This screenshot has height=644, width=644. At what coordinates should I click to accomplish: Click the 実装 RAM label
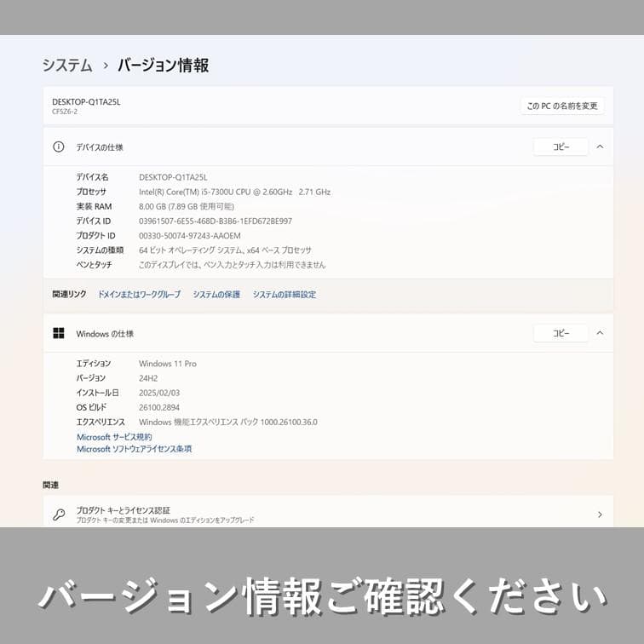pyautogui.click(x=94, y=207)
